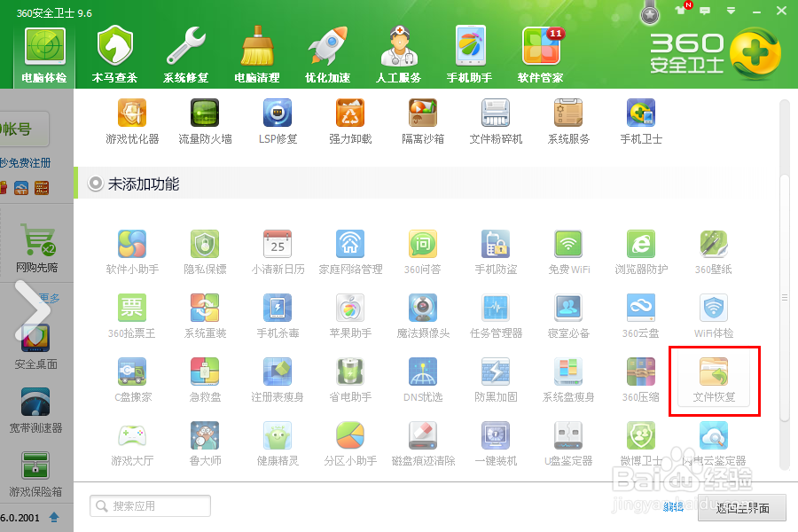Open the skin shirt icon
The height and width of the screenshot is (532, 798).
point(680,10)
